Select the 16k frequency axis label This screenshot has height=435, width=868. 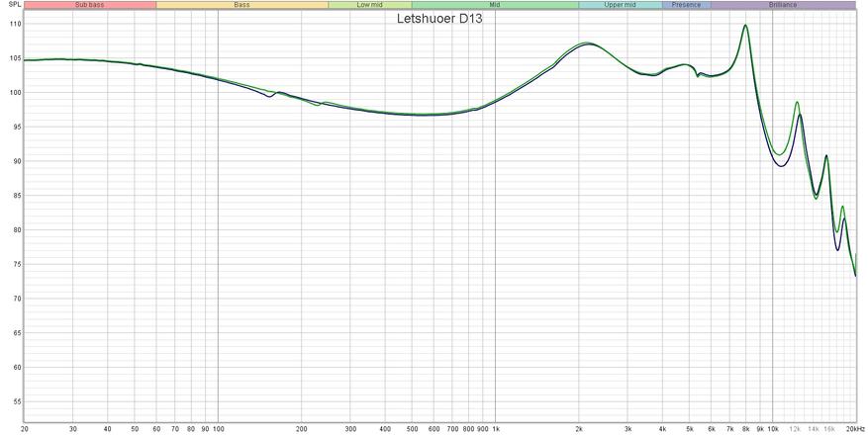click(829, 429)
